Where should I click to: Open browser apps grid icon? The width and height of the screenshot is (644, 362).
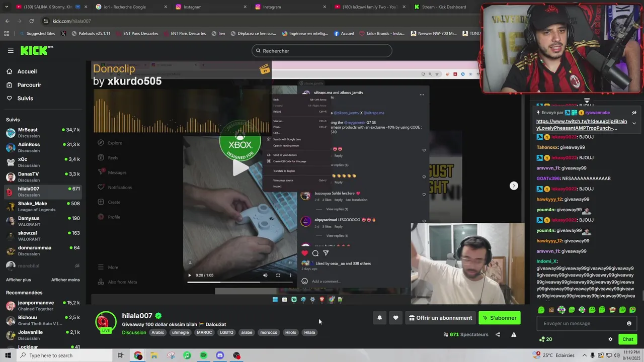7,34
